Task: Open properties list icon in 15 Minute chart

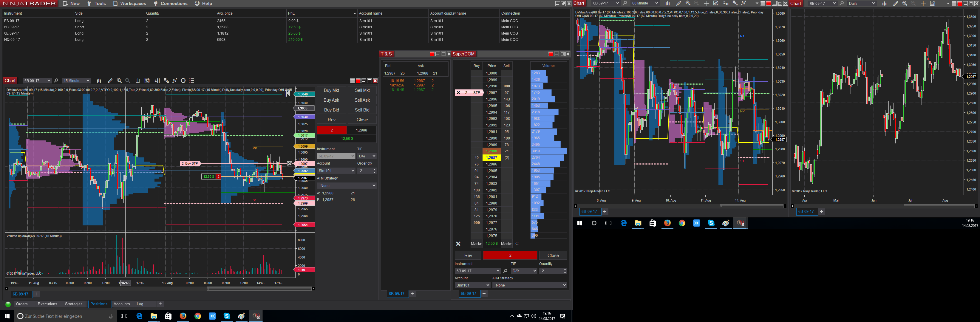Action: coord(192,80)
